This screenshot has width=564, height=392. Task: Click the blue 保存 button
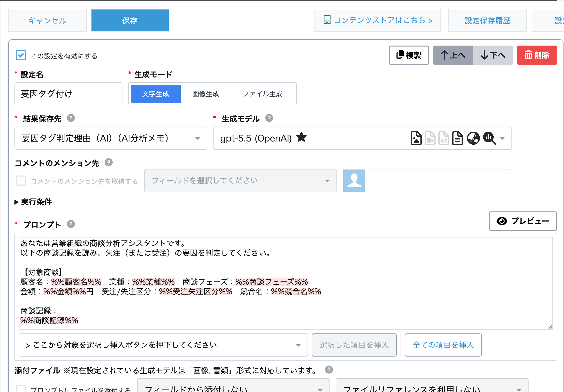point(130,20)
